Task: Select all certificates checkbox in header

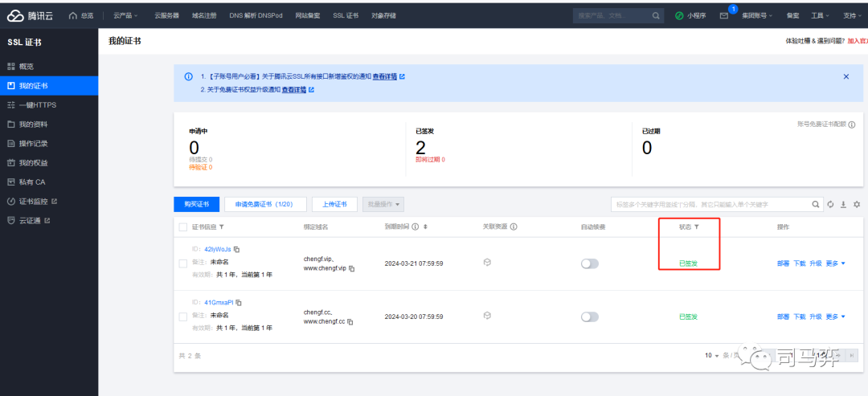Action: tap(183, 227)
